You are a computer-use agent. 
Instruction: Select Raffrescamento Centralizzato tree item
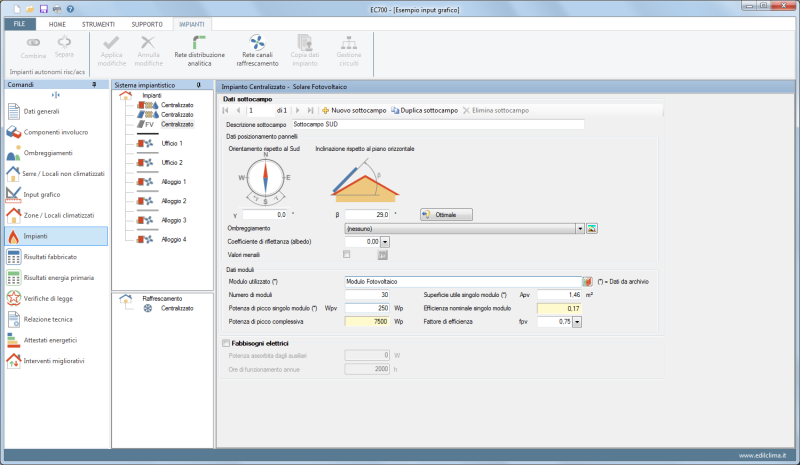tap(169, 308)
